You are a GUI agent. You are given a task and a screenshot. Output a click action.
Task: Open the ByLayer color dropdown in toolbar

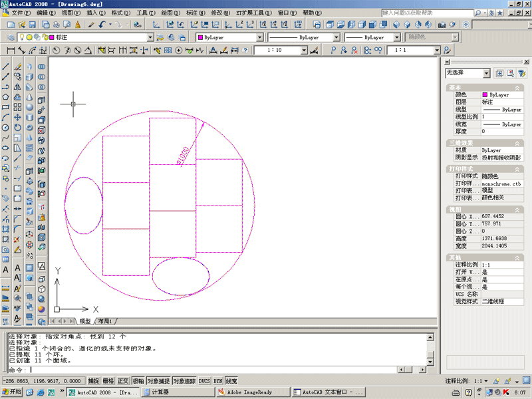click(x=259, y=37)
